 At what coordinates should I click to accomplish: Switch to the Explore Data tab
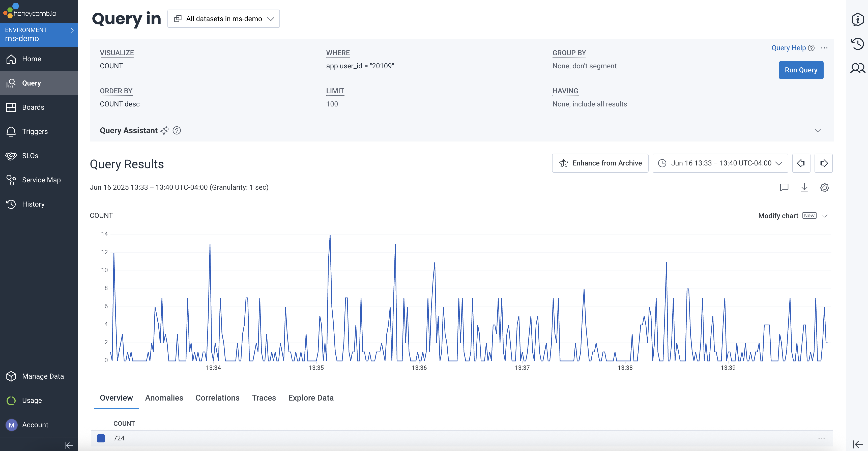tap(311, 398)
